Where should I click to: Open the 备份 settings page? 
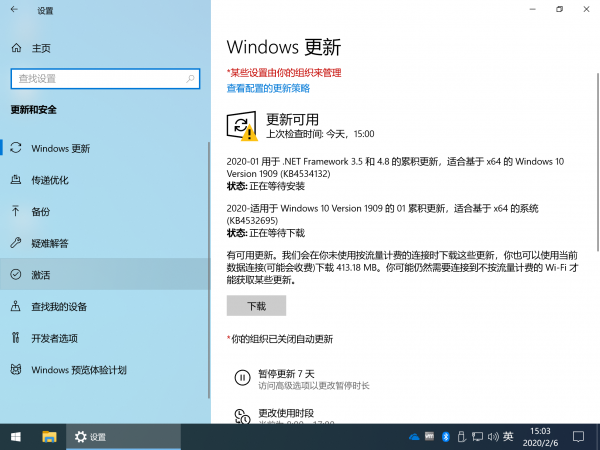coord(104,211)
